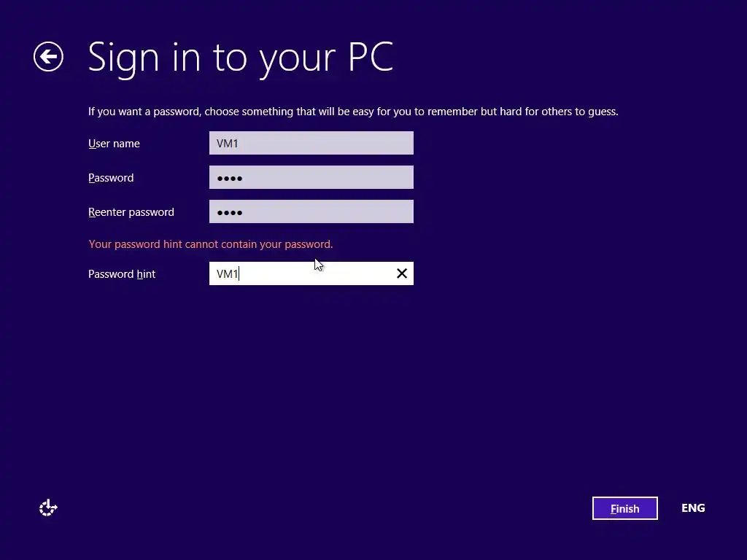
Task: Select the "Password" field label
Action: 111,178
